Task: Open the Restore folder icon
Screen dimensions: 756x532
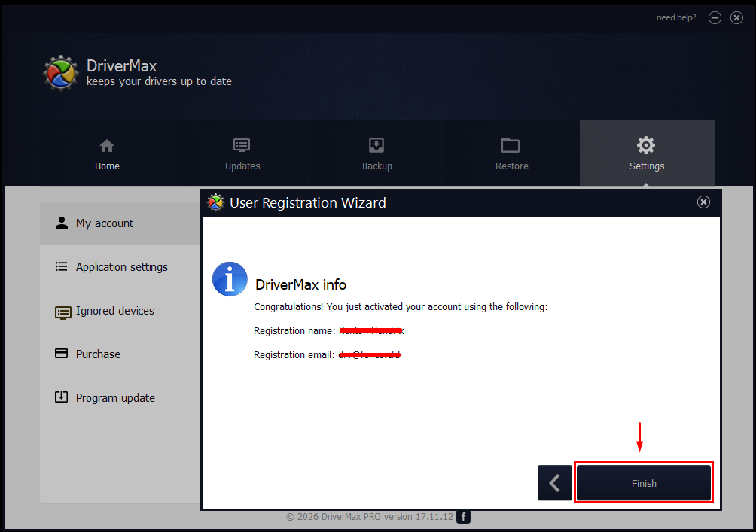Action: 511,145
